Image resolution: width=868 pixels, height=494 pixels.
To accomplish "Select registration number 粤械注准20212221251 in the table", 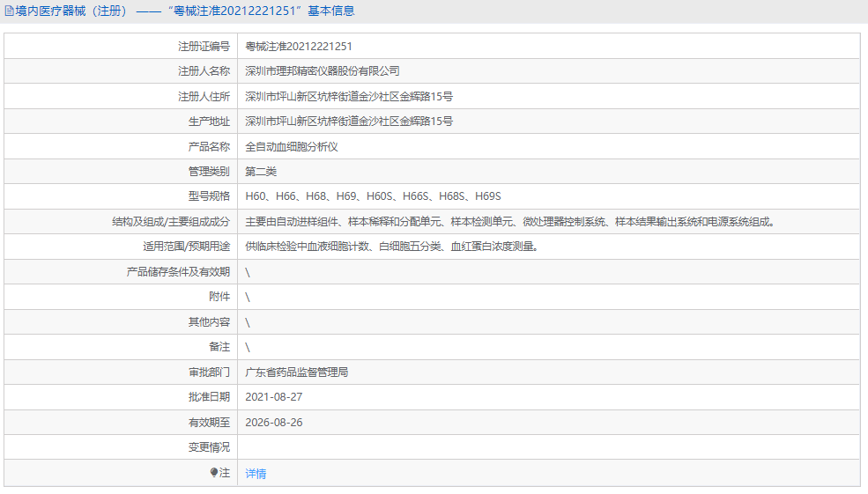I will [x=299, y=47].
